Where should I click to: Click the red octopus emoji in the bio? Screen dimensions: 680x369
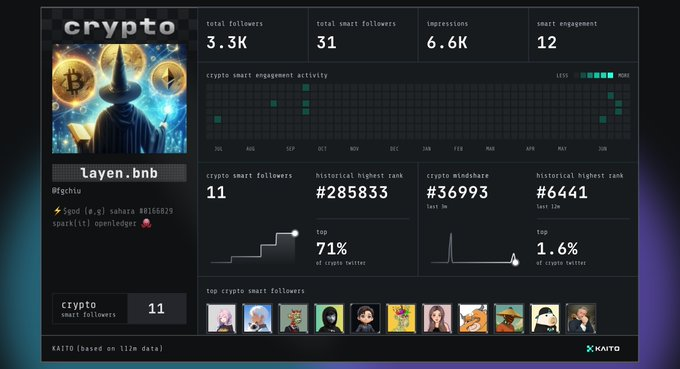click(x=146, y=223)
